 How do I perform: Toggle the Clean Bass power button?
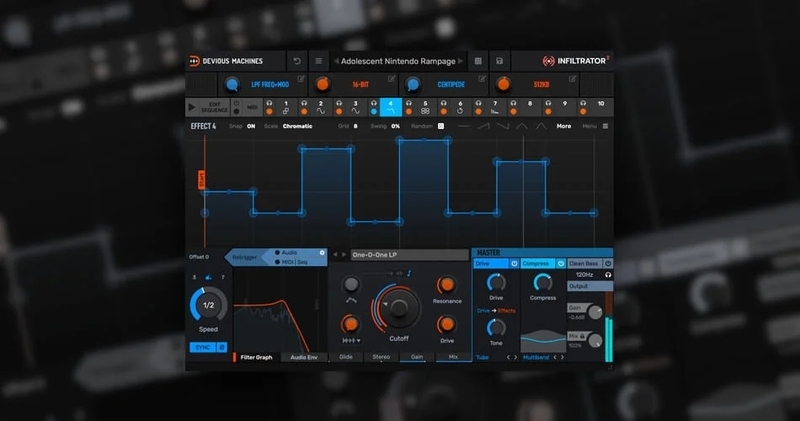608,264
